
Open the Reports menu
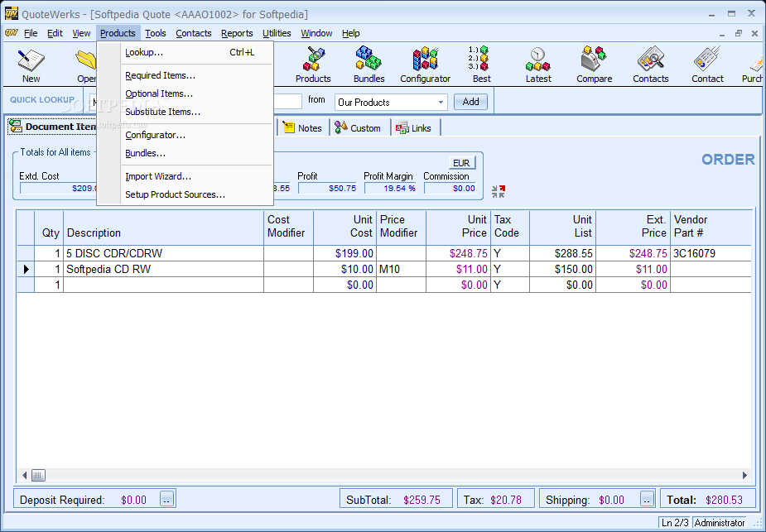coord(237,33)
